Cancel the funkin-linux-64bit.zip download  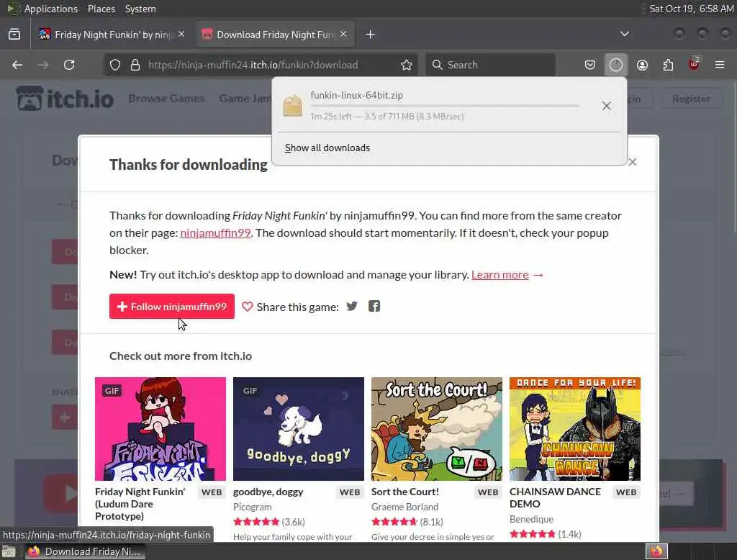[x=606, y=106]
